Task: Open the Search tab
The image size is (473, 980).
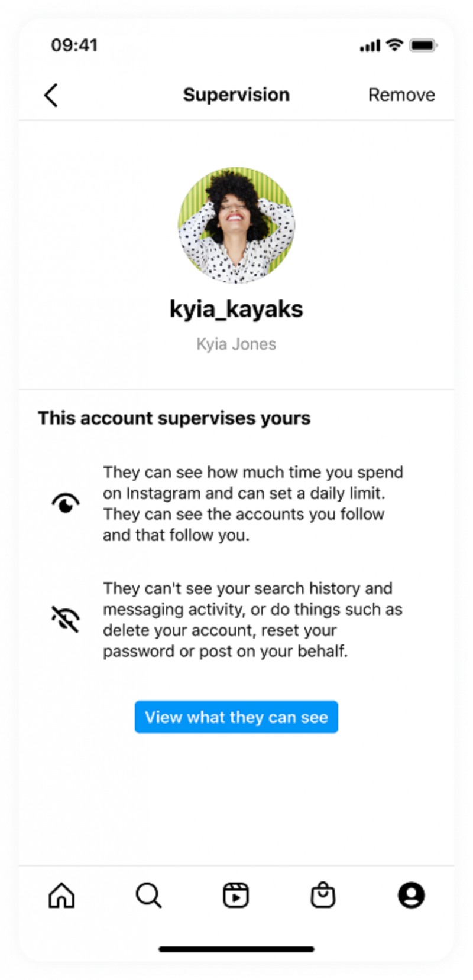Action: (148, 895)
